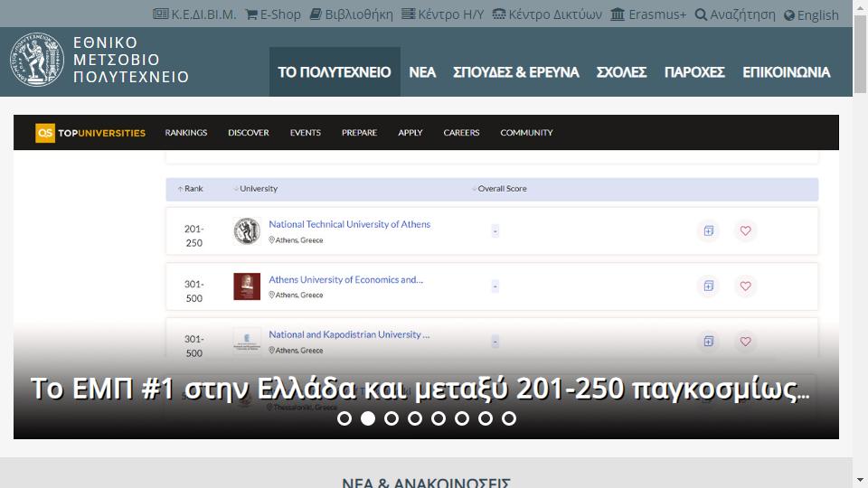Open the ΣΧΟΛΕΣ menu
Viewport: 868px width, 488px height.
tap(621, 72)
